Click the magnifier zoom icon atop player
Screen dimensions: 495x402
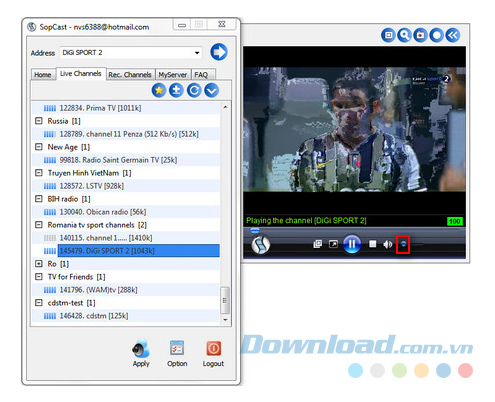tap(404, 35)
